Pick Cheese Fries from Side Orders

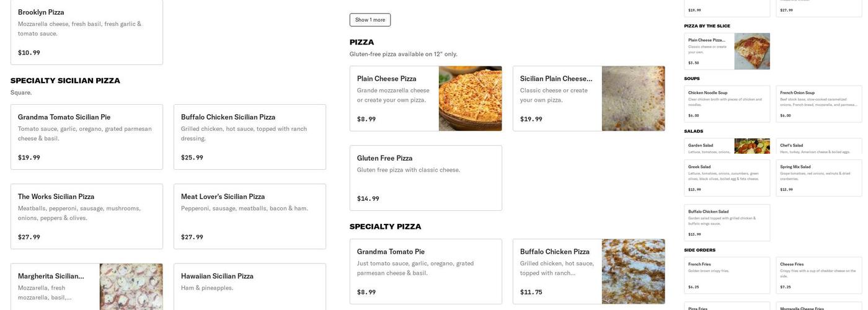[818, 275]
